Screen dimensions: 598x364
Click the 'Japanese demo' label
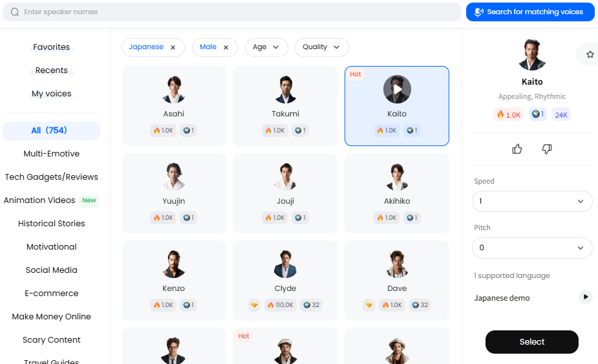502,298
